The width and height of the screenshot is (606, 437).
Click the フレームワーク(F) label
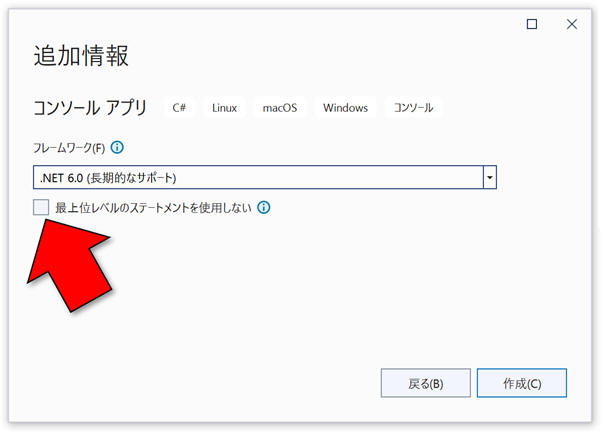tap(69, 148)
